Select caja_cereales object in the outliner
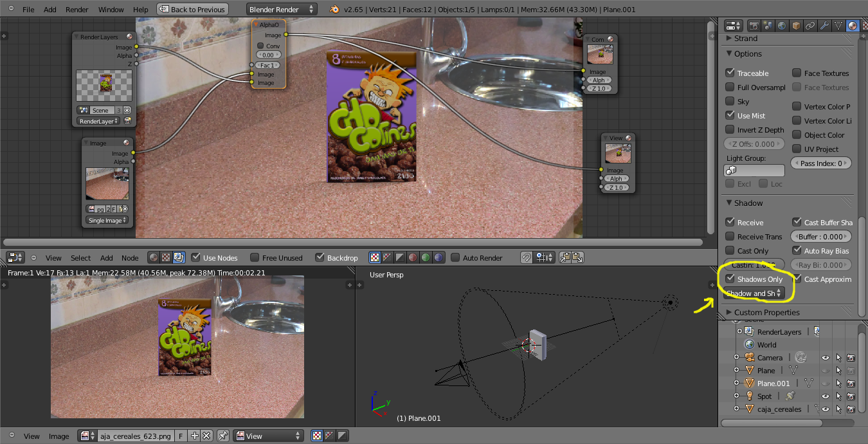 pos(779,409)
